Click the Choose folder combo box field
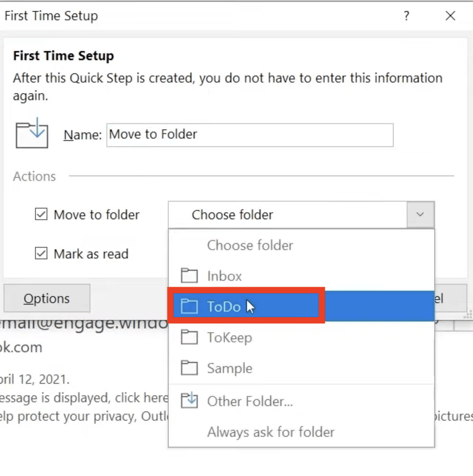Image resolution: width=473 pixels, height=476 pixels. pyautogui.click(x=302, y=214)
